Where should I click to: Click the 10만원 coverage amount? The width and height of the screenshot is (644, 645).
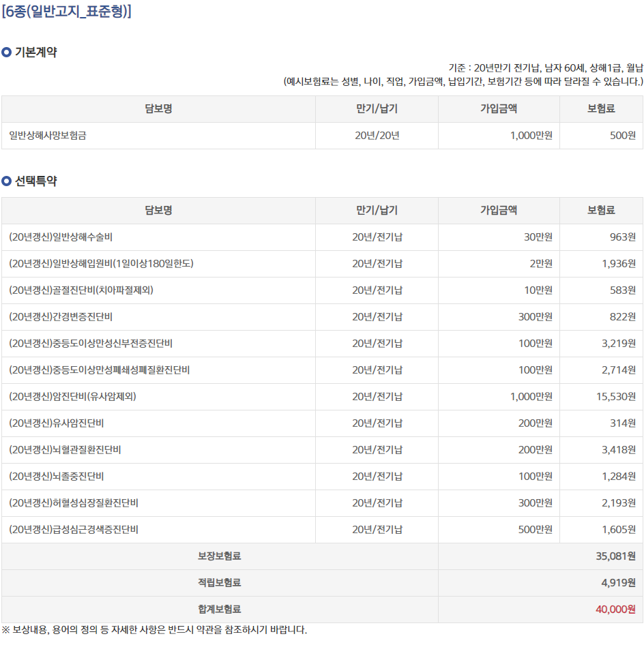tap(538, 290)
